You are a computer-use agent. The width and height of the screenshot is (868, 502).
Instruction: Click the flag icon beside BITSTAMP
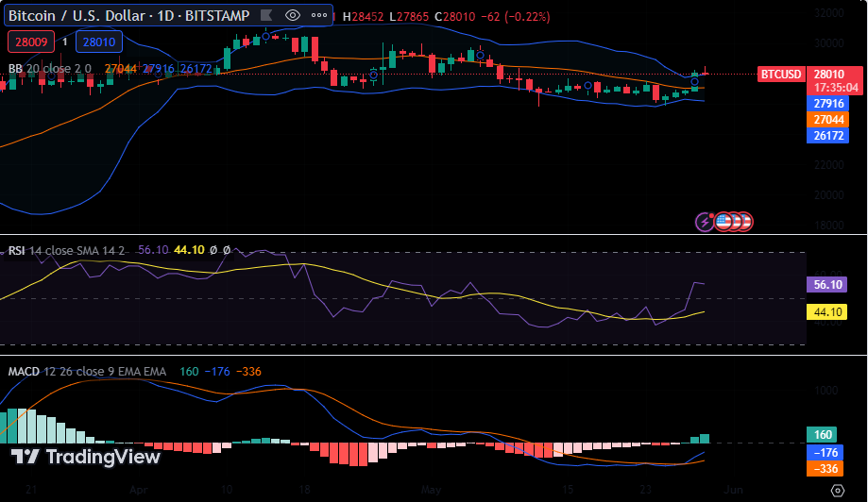click(x=266, y=15)
